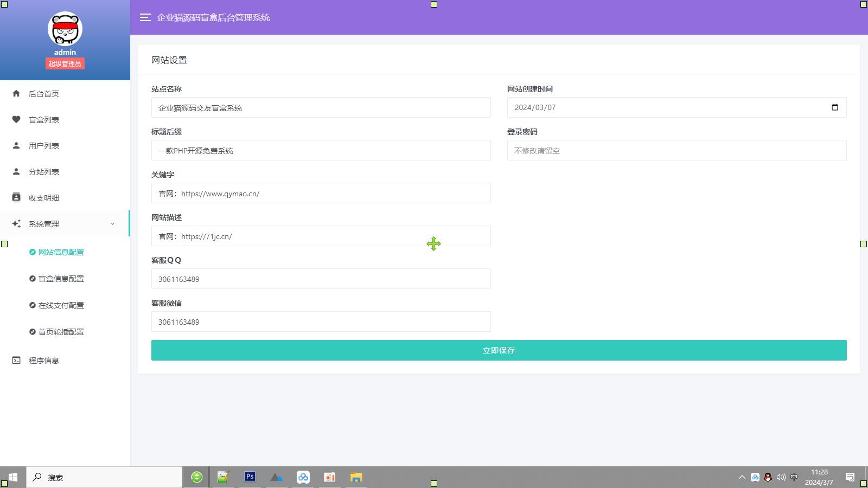Collapse the 系统管理 menu chevron
Image resolution: width=868 pixels, height=488 pixels.
pos(112,224)
